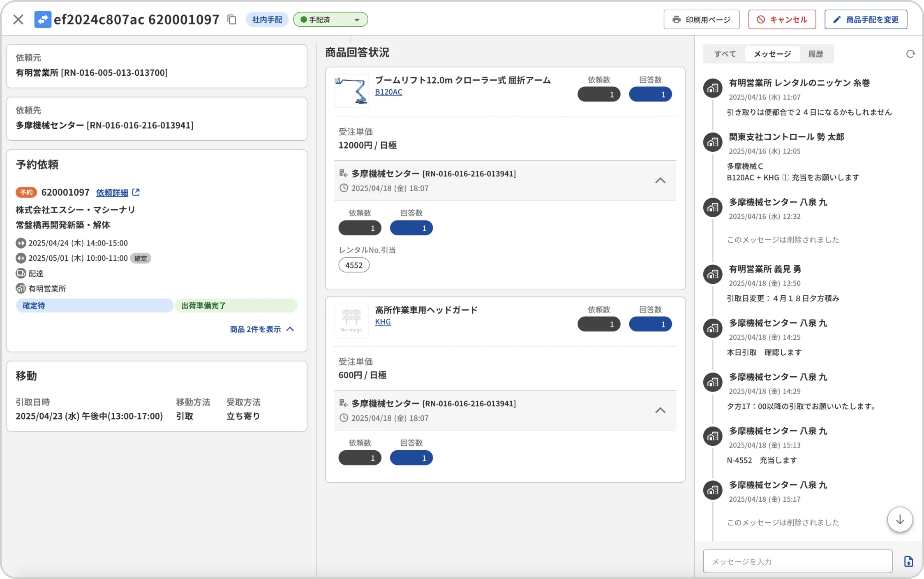
Task: Click the file attachment icon beside the message input
Action: (x=908, y=561)
